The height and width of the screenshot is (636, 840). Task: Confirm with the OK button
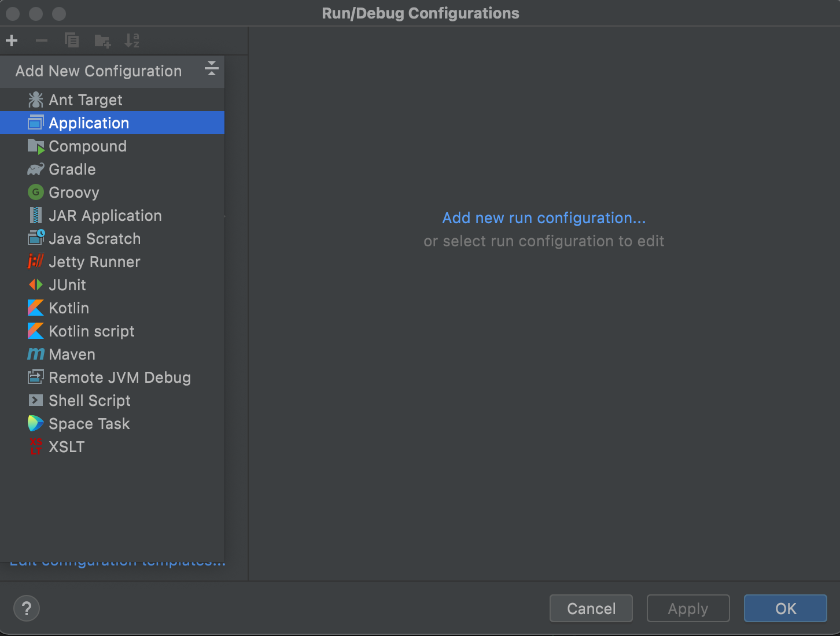coord(786,608)
